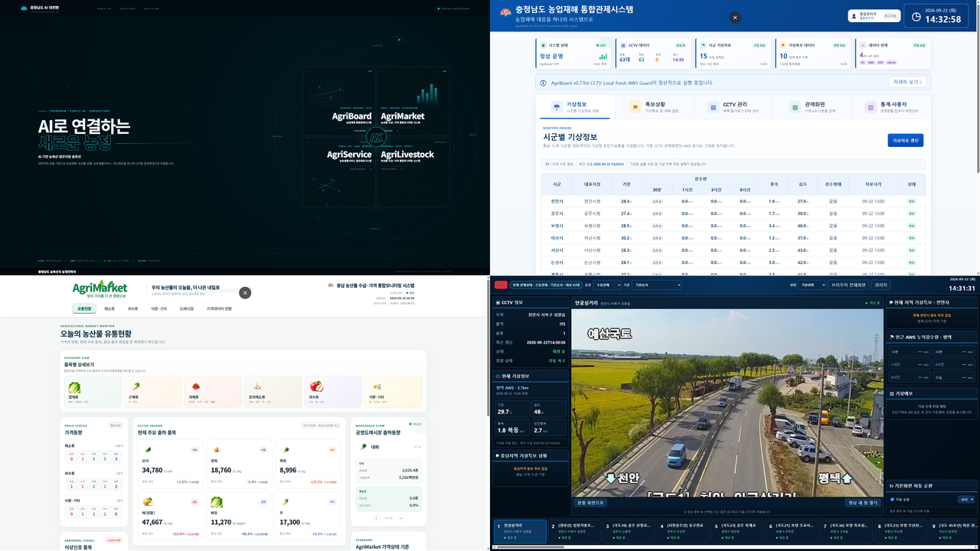Click the 근채류 radish category icon
980x551 pixels.
pyautogui.click(x=135, y=387)
